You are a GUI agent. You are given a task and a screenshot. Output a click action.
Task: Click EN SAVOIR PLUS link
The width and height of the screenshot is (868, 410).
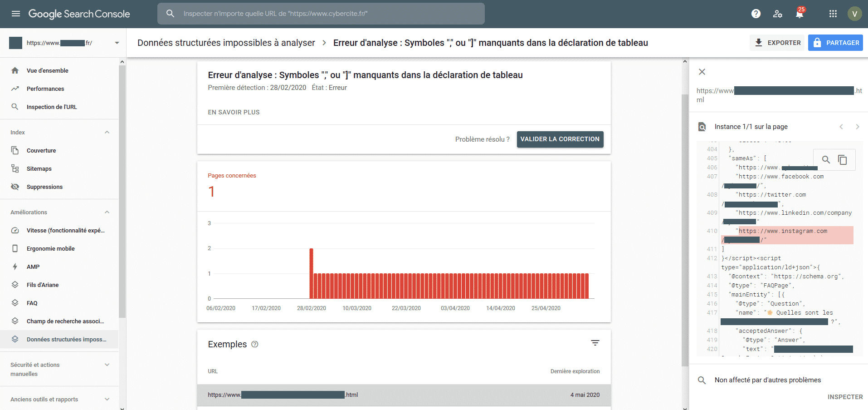[x=234, y=112]
